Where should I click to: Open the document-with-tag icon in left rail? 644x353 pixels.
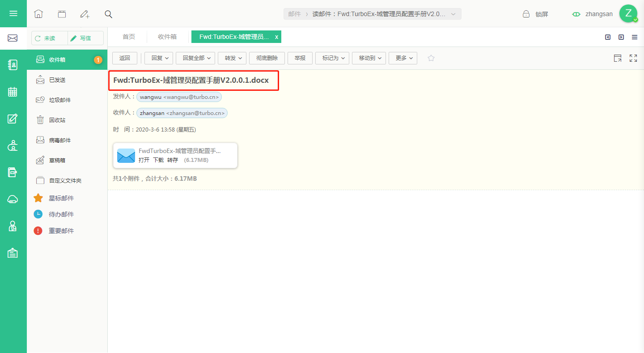point(13,172)
